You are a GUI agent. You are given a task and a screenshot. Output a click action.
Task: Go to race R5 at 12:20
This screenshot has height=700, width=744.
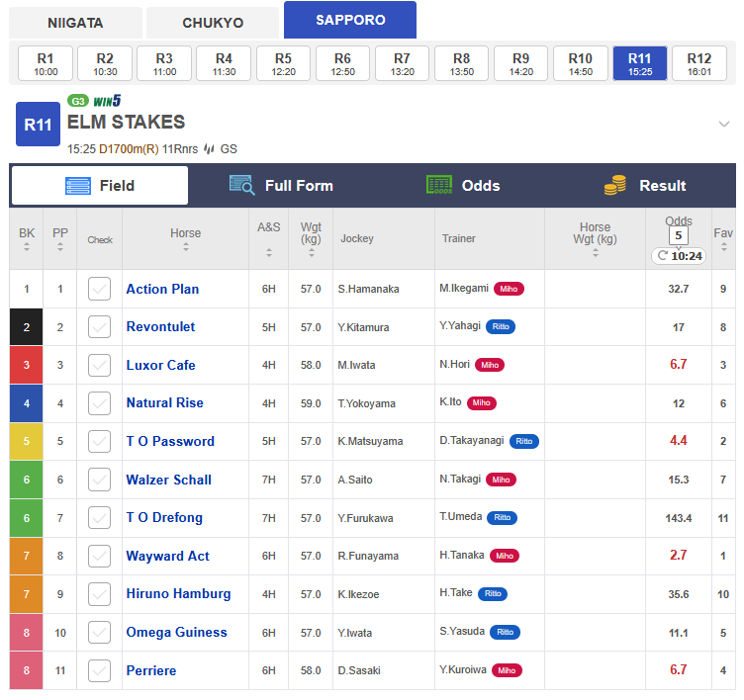(283, 63)
